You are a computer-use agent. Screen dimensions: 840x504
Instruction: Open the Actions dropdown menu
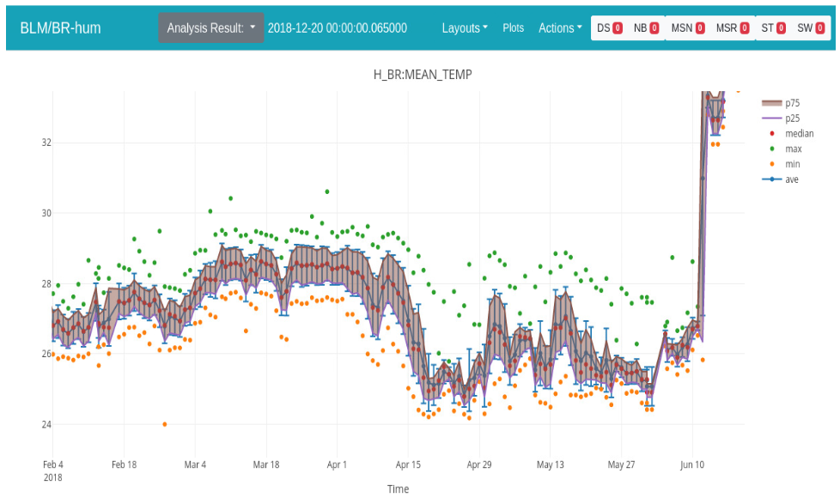[560, 27]
